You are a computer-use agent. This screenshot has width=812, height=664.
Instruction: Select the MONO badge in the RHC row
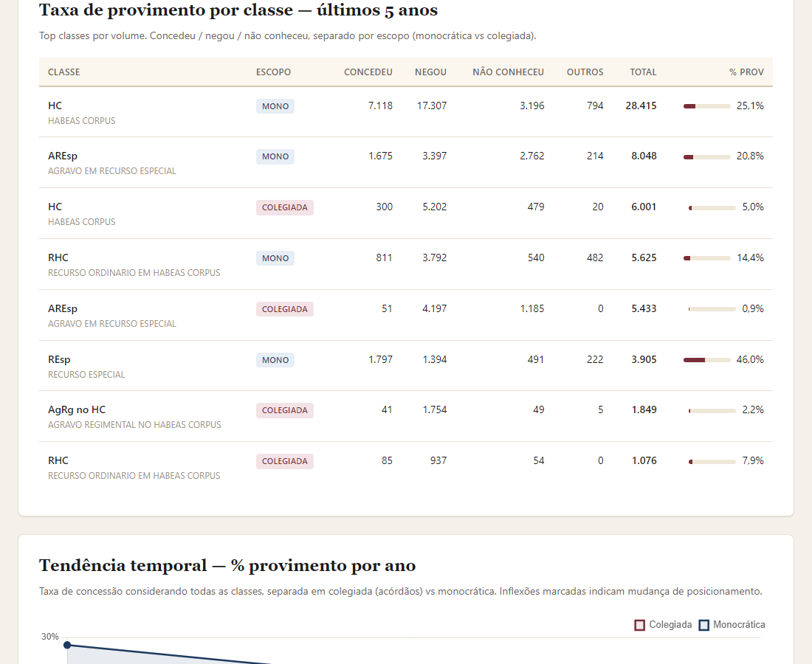pyautogui.click(x=275, y=258)
